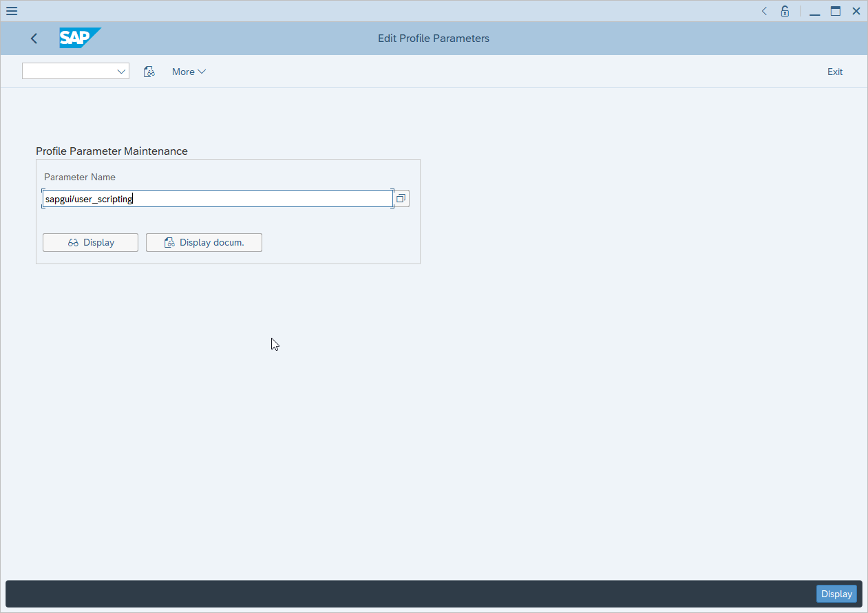Click the Profile Parameter Maintenance heading
Viewport: 868px width, 613px height.
112,151
